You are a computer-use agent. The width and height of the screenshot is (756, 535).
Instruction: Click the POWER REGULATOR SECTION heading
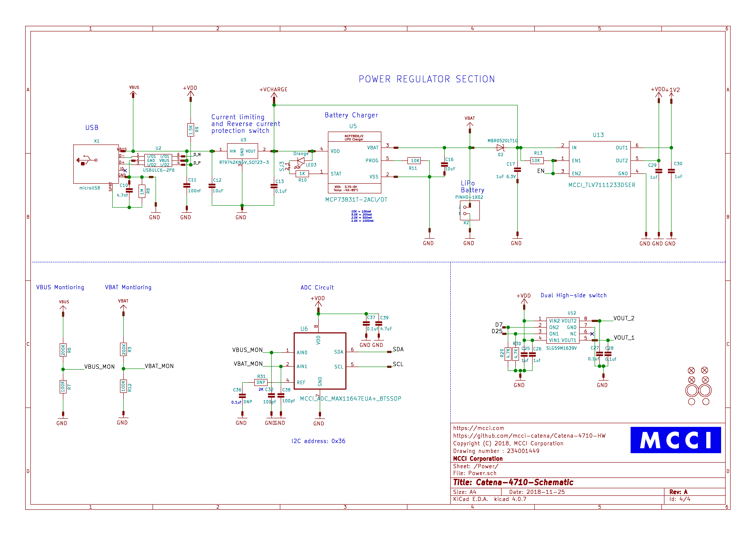(x=426, y=79)
